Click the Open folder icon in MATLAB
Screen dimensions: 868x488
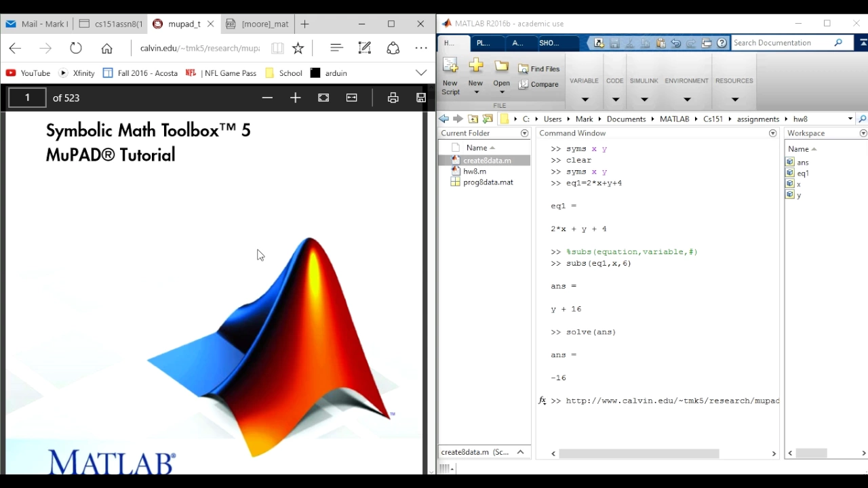[501, 66]
